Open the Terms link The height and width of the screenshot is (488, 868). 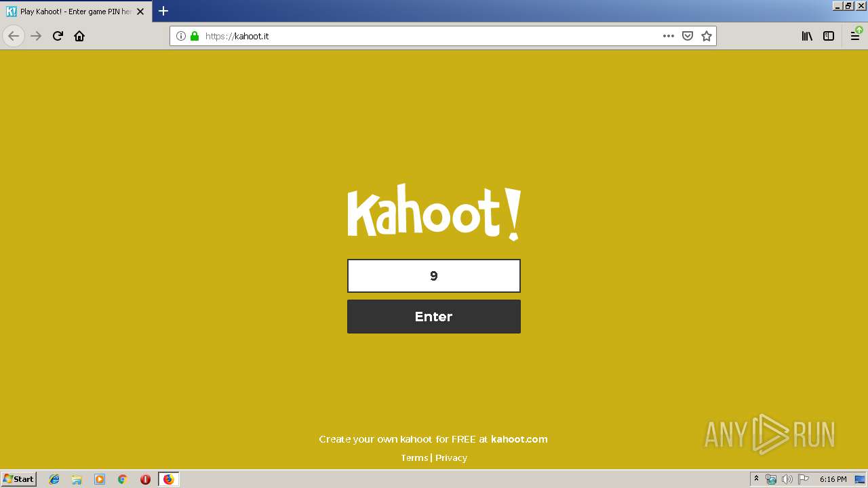tap(414, 457)
